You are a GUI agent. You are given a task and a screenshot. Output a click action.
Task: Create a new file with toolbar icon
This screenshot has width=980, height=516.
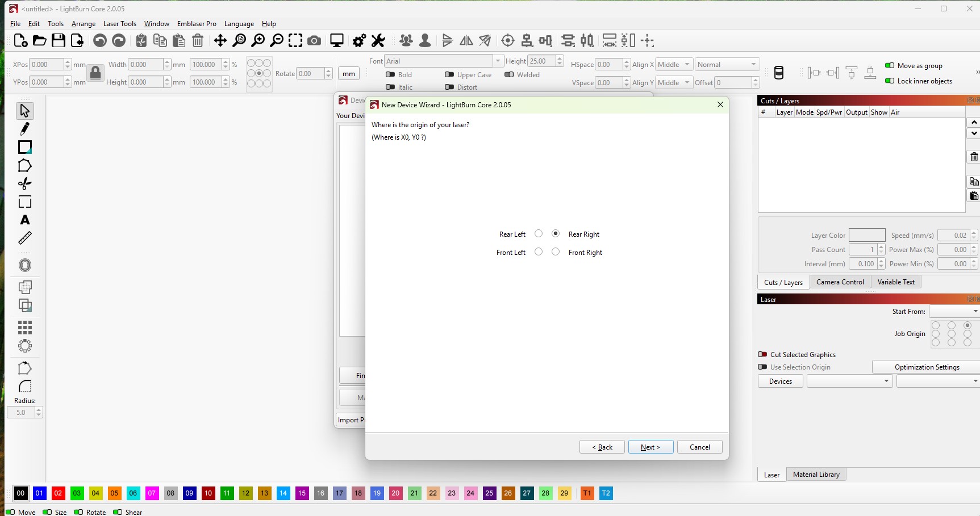[21, 40]
